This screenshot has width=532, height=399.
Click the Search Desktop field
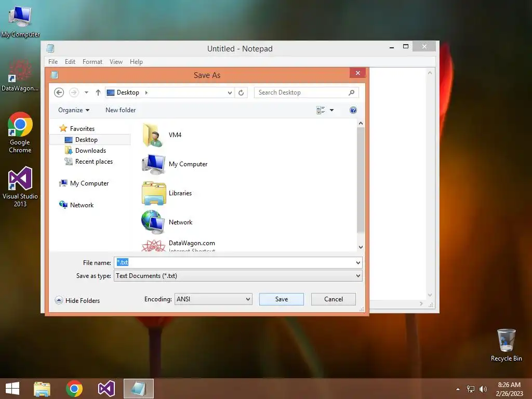point(306,92)
